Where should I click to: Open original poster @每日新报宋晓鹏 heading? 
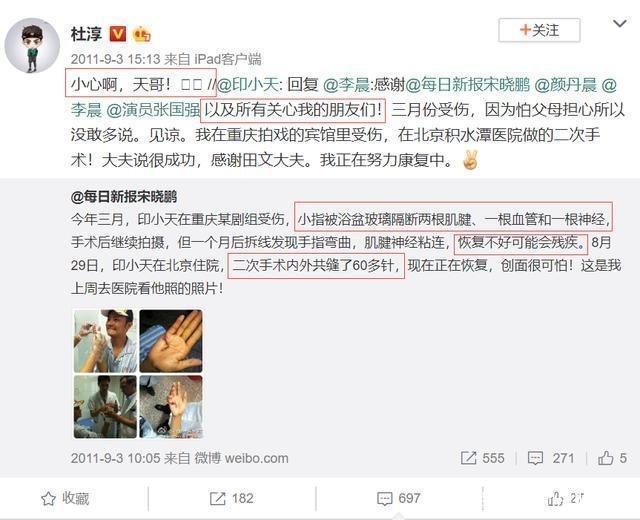pyautogui.click(x=124, y=197)
